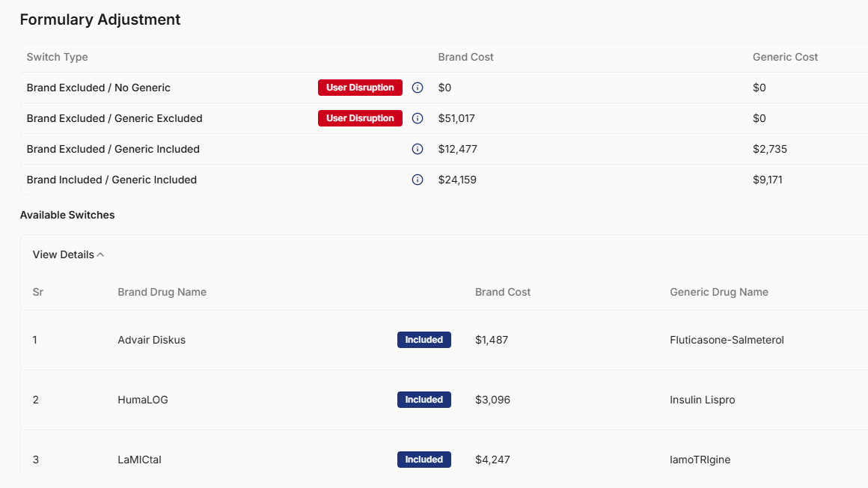868x488 pixels.
Task: Select the Brand Included / Generic Included row
Action: [111, 180]
